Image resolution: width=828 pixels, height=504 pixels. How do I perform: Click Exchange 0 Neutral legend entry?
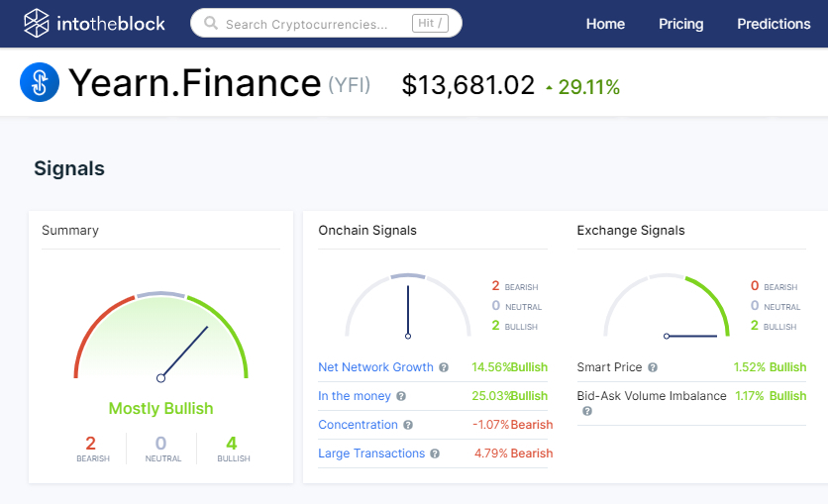click(776, 306)
